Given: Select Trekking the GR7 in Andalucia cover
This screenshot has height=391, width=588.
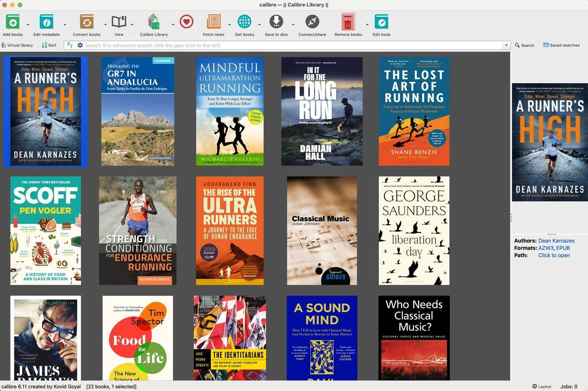Looking at the screenshot, I should (x=138, y=111).
